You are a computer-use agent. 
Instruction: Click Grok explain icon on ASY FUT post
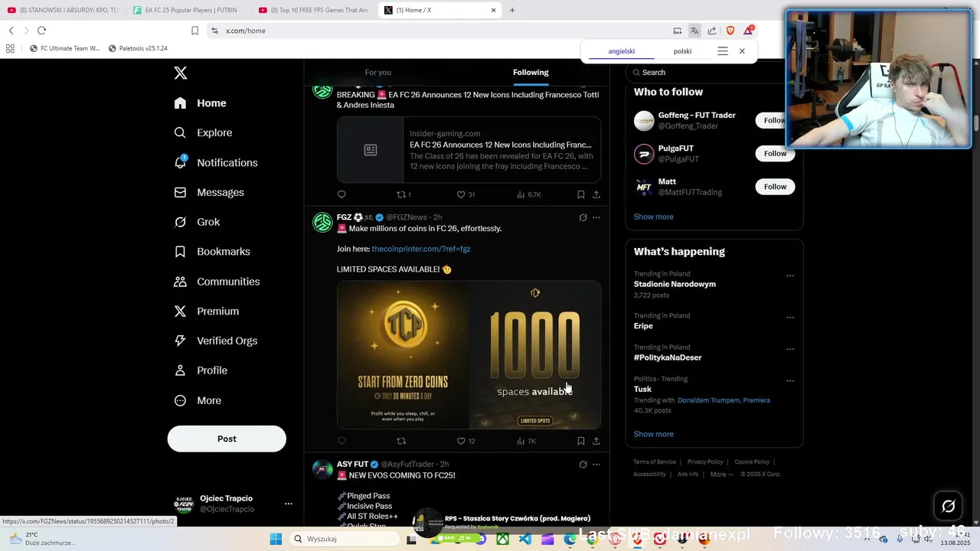point(583,465)
